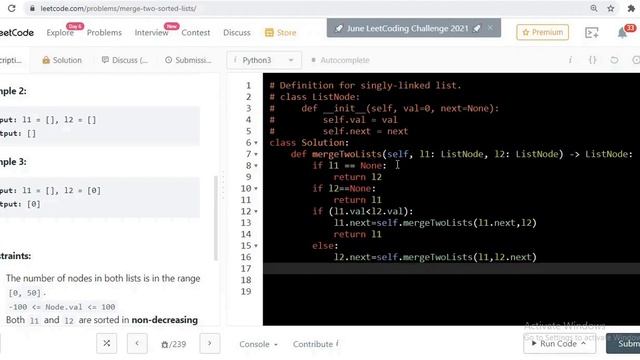Switch to the Solution tab
640x360 pixels.
pos(62,60)
